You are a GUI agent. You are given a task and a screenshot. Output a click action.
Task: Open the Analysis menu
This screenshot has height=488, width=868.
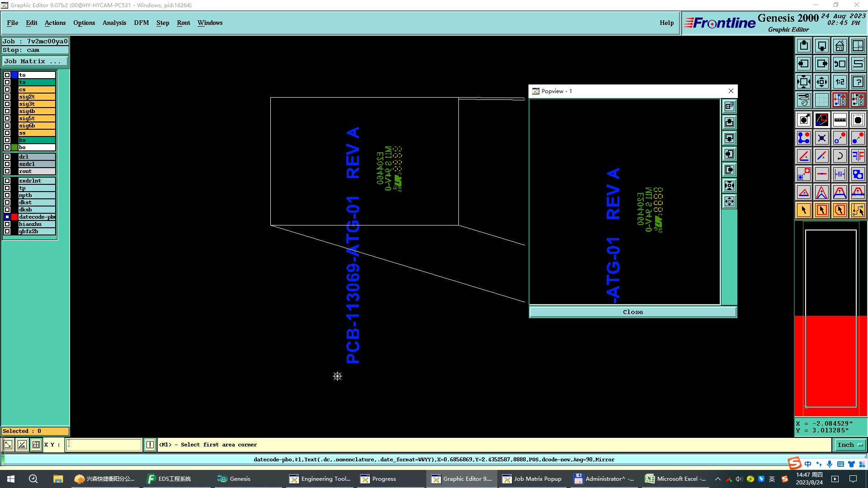(114, 23)
